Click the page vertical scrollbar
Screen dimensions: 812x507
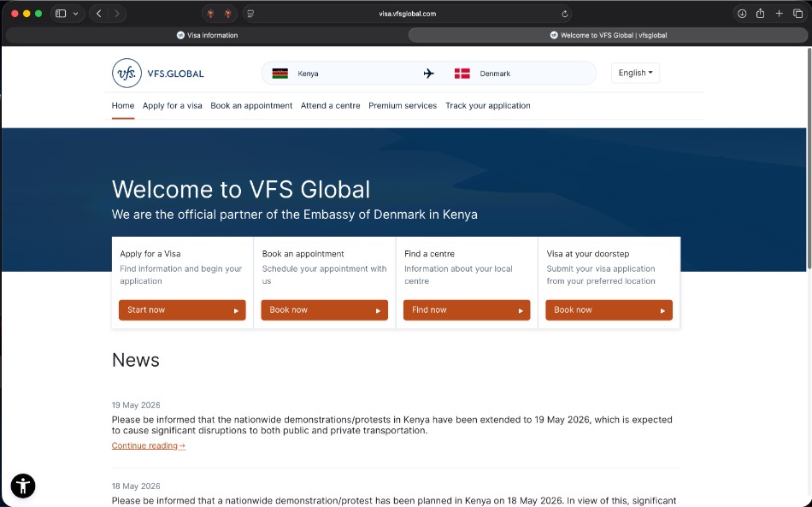(x=809, y=158)
